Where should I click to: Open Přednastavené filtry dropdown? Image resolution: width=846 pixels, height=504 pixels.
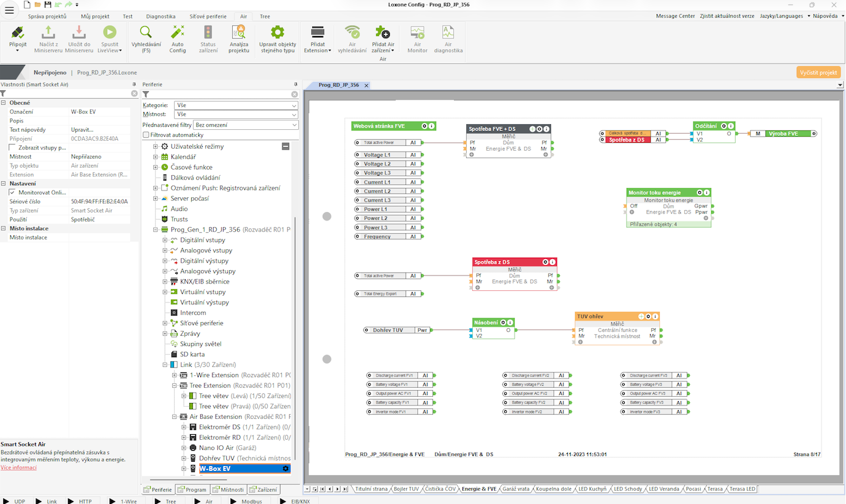(245, 125)
